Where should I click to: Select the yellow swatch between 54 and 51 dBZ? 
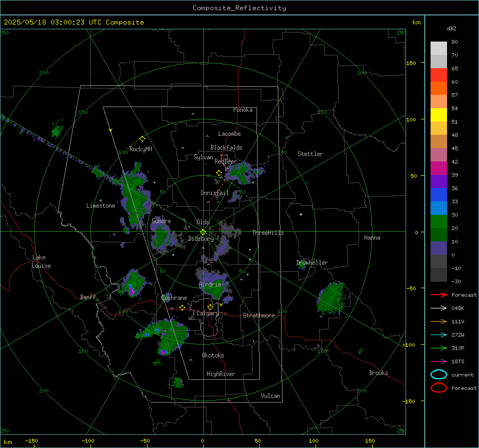tap(439, 115)
